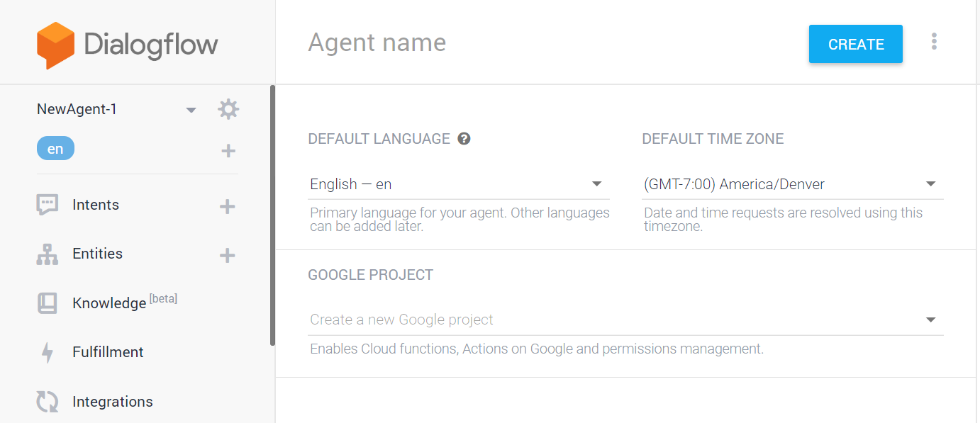Click the Integrations sync arrows icon

(x=47, y=401)
